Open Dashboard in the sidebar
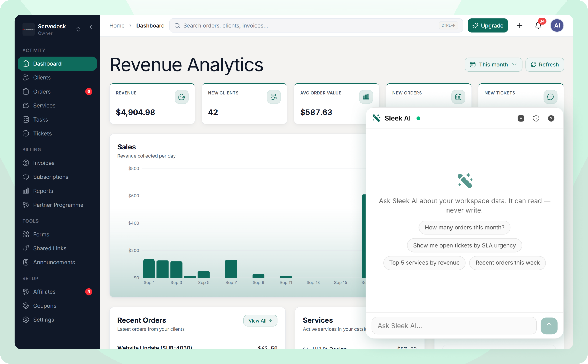Image resolution: width=588 pixels, height=364 pixels. click(57, 64)
